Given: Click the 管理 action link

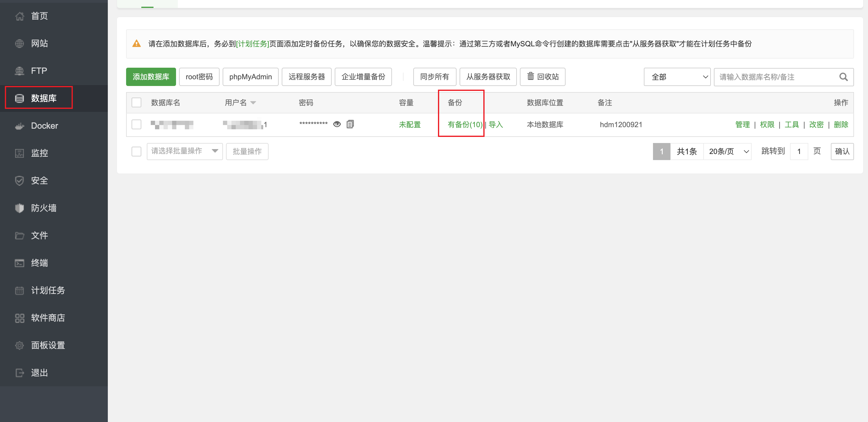Looking at the screenshot, I should click(x=742, y=124).
